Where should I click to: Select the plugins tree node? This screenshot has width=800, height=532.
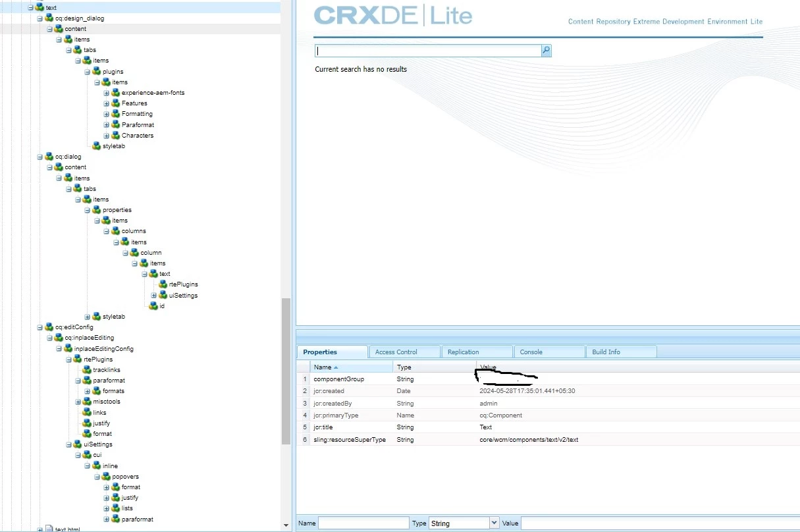click(113, 72)
